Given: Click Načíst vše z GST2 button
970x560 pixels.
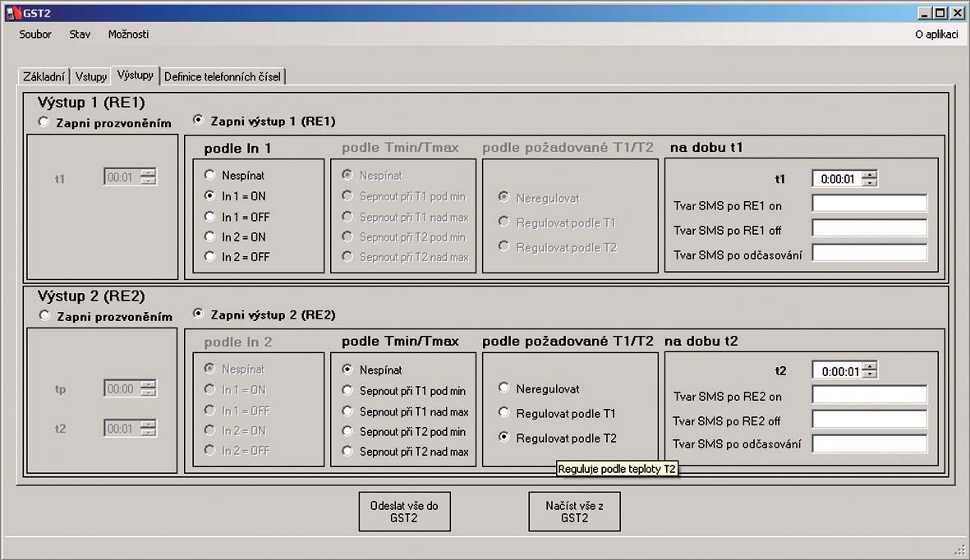Looking at the screenshot, I should [x=574, y=511].
